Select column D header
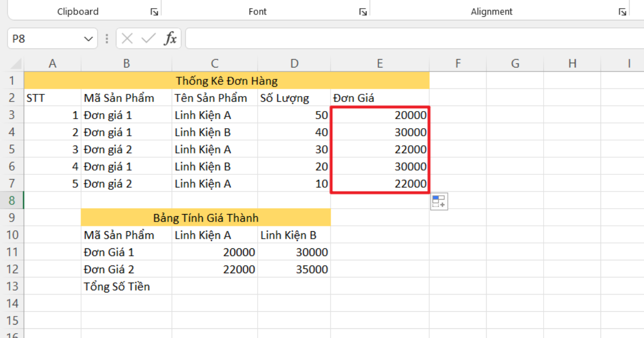 click(x=294, y=64)
